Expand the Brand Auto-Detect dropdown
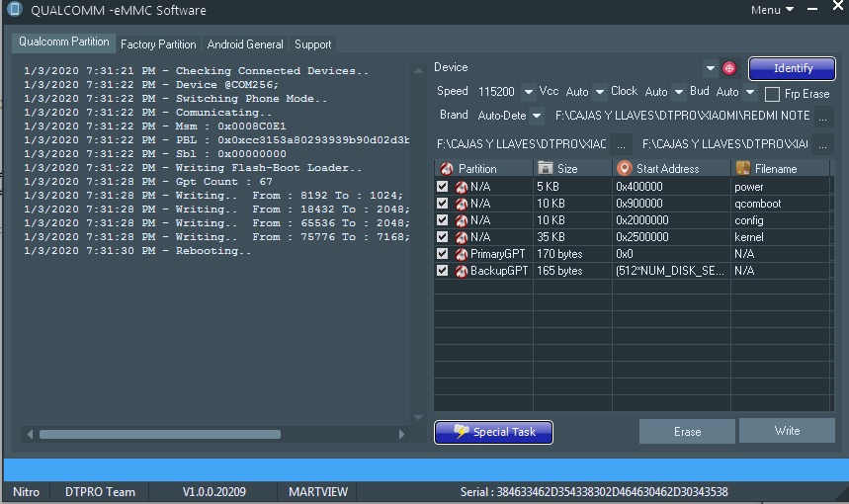This screenshot has width=849, height=504. coord(537,116)
